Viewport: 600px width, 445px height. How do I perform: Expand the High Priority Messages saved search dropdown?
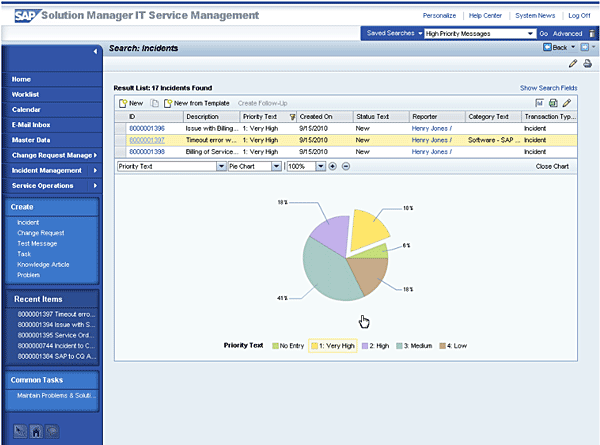point(530,34)
